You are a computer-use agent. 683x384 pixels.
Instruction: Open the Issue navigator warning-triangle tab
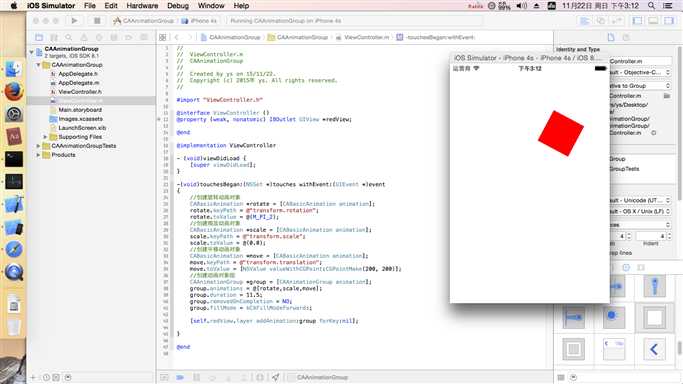click(x=84, y=37)
